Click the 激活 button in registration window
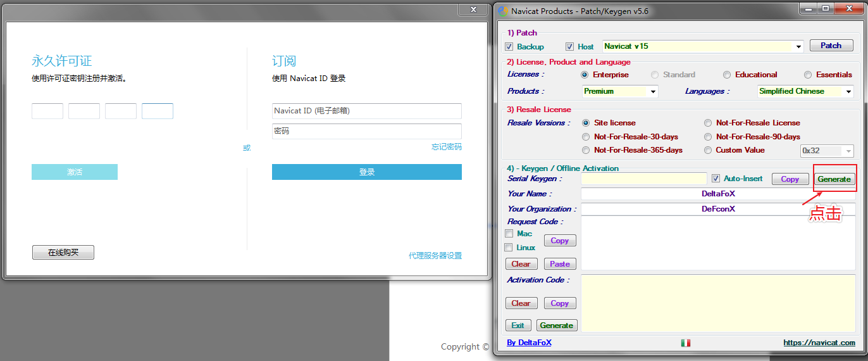This screenshot has height=361, width=868. pos(75,172)
